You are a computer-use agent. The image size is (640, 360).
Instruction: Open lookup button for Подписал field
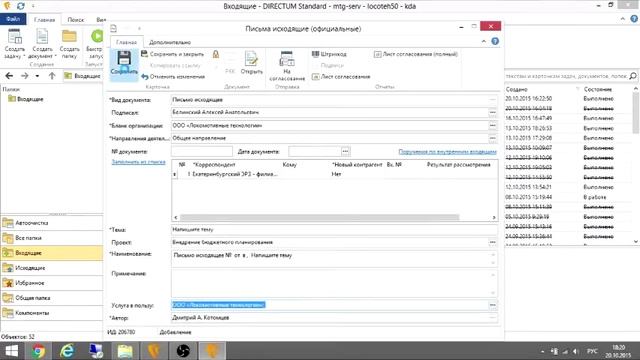(493, 112)
